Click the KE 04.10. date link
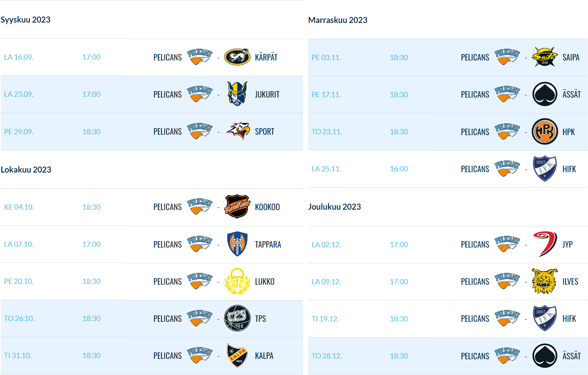Viewport: 588px width, 375px height. [x=19, y=207]
